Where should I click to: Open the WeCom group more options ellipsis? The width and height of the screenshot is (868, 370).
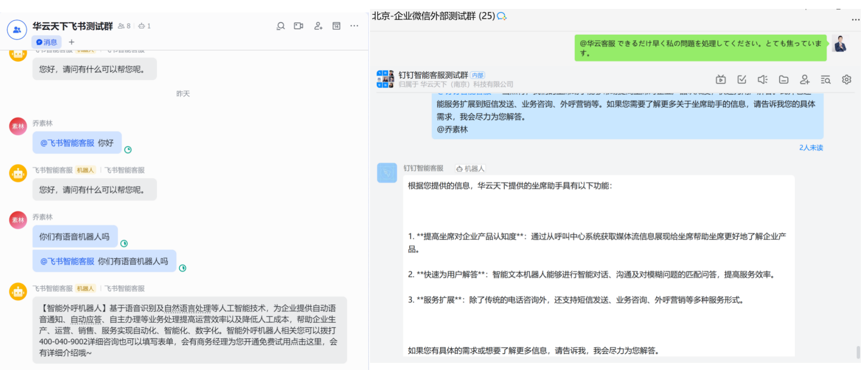pos(856,20)
